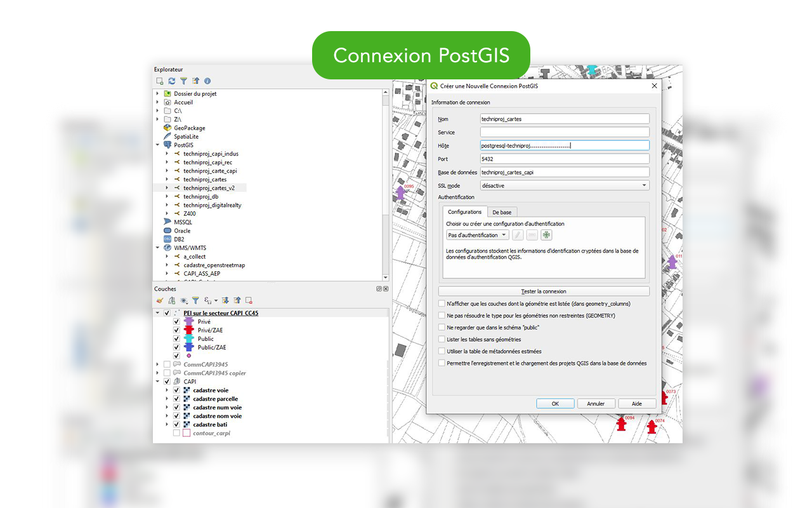Click the DB2 database icon
The height and width of the screenshot is (508, 812).
[167, 239]
